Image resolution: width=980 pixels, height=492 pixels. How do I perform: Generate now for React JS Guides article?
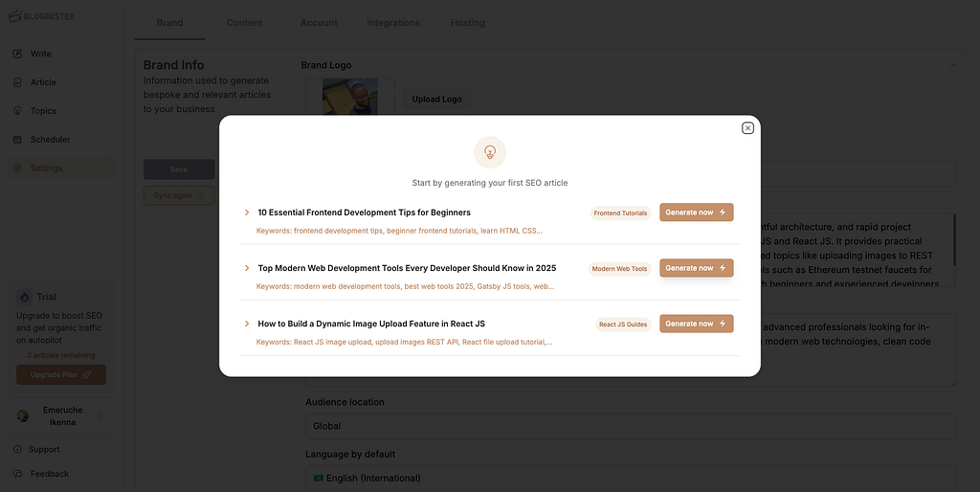coord(697,324)
